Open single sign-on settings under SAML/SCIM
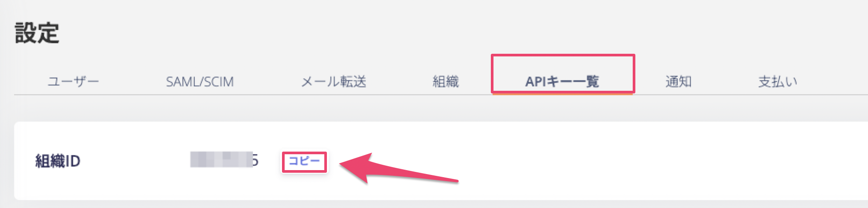The image size is (868, 208). click(200, 82)
